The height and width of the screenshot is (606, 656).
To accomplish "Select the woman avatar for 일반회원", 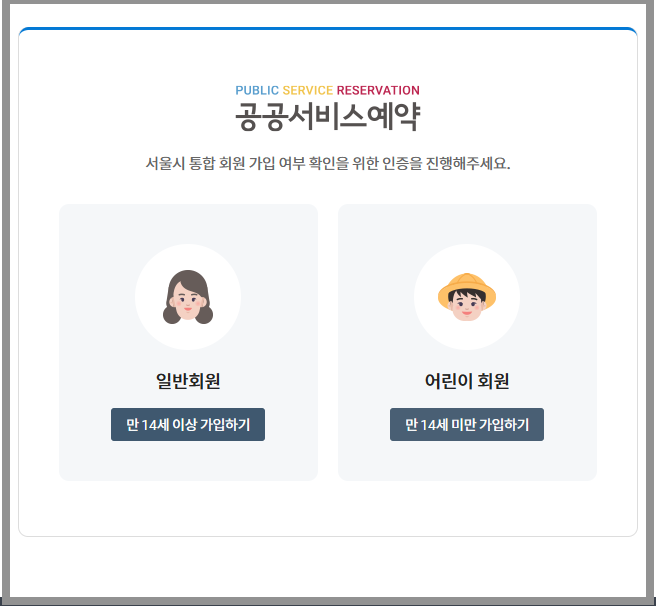I will 188,297.
